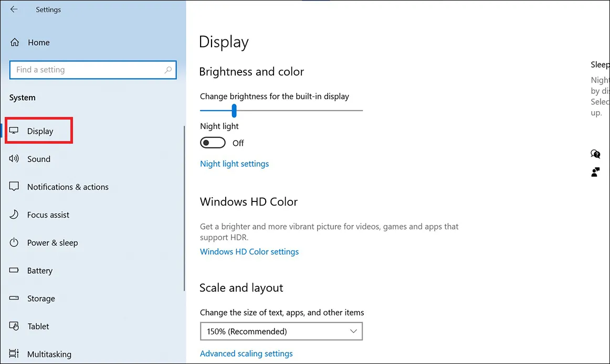The height and width of the screenshot is (364, 610).
Task: Open the Get help icon
Action: tap(595, 154)
